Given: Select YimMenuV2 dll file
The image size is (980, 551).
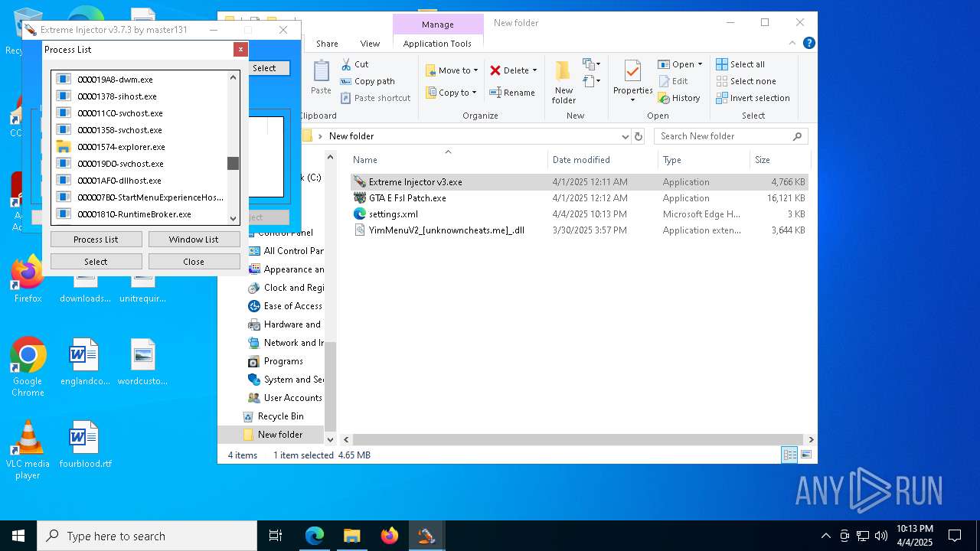Looking at the screenshot, I should 579,230.
